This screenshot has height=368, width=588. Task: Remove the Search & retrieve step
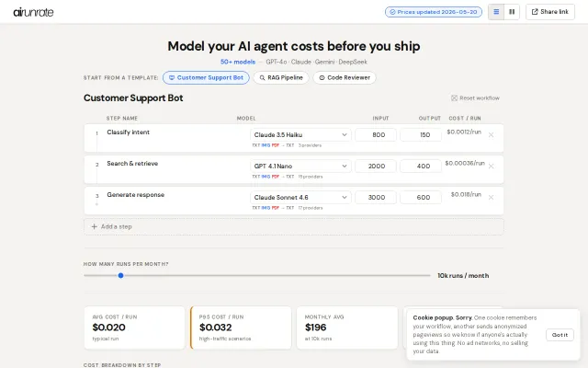point(491,166)
